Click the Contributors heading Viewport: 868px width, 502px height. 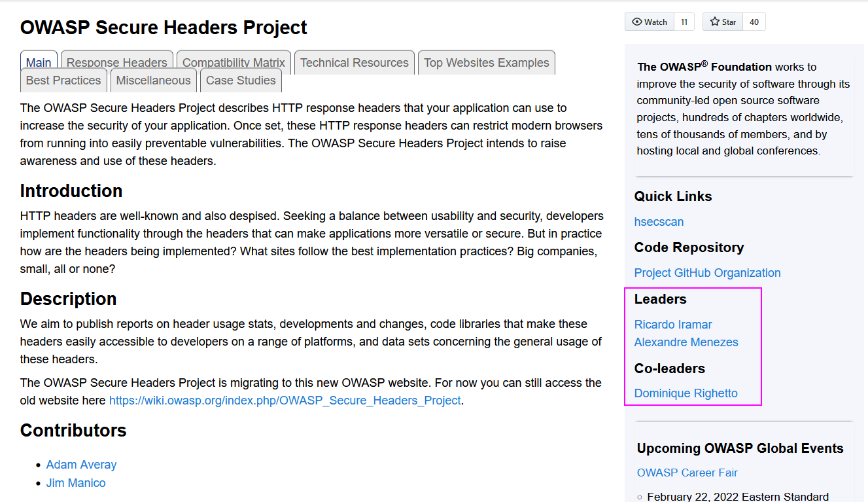[x=73, y=431]
